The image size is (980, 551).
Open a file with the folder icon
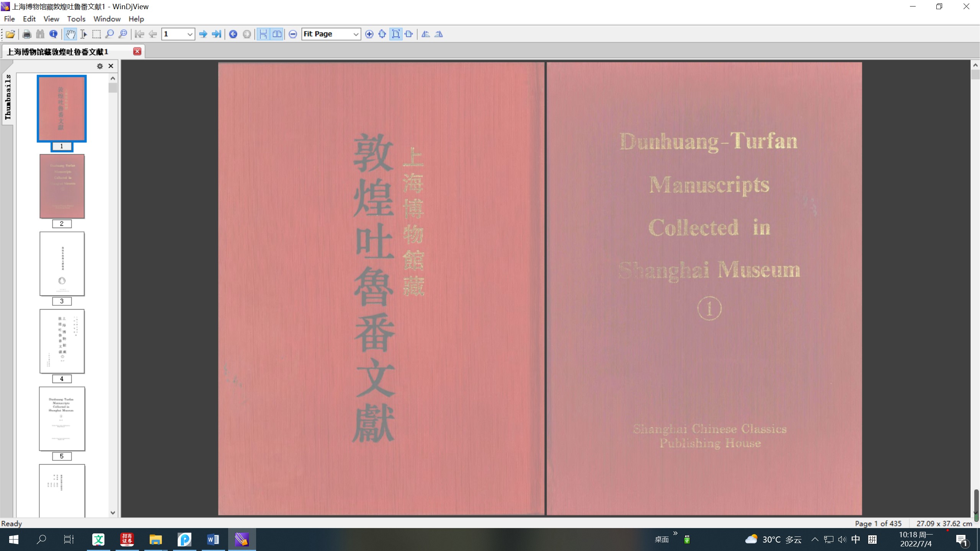pos(10,34)
